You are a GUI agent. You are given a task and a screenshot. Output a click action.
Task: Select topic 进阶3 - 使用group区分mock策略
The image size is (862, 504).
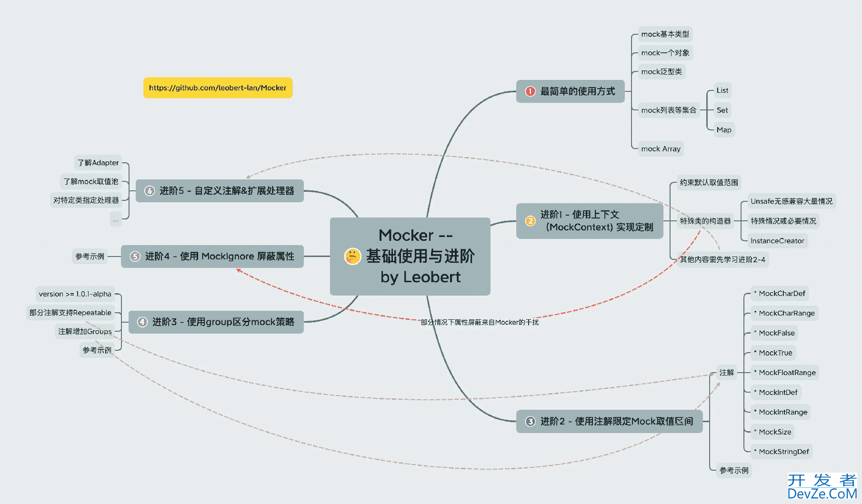(216, 322)
